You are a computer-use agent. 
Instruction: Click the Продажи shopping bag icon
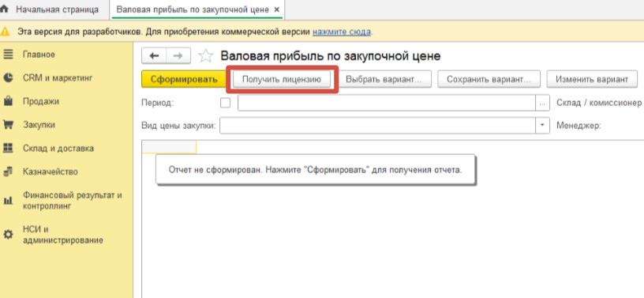(x=8, y=101)
